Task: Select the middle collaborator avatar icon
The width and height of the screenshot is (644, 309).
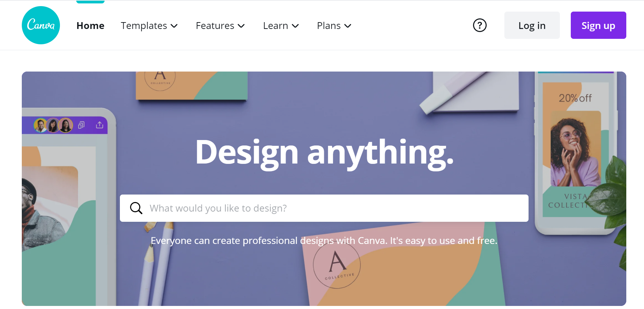Action: (53, 125)
